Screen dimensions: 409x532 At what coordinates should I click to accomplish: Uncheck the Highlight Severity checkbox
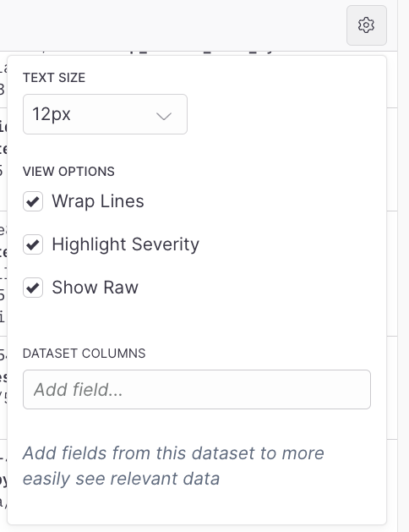(x=33, y=244)
